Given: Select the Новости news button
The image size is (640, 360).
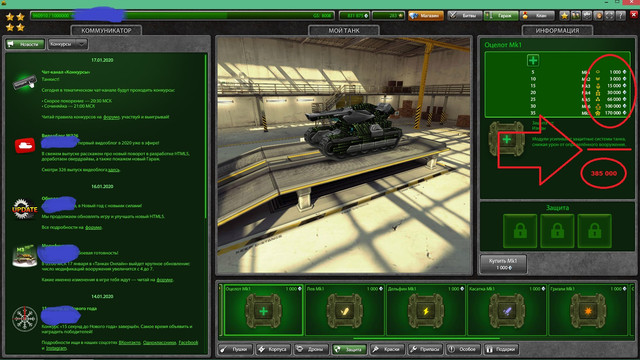Looking at the screenshot, I should (x=25, y=44).
